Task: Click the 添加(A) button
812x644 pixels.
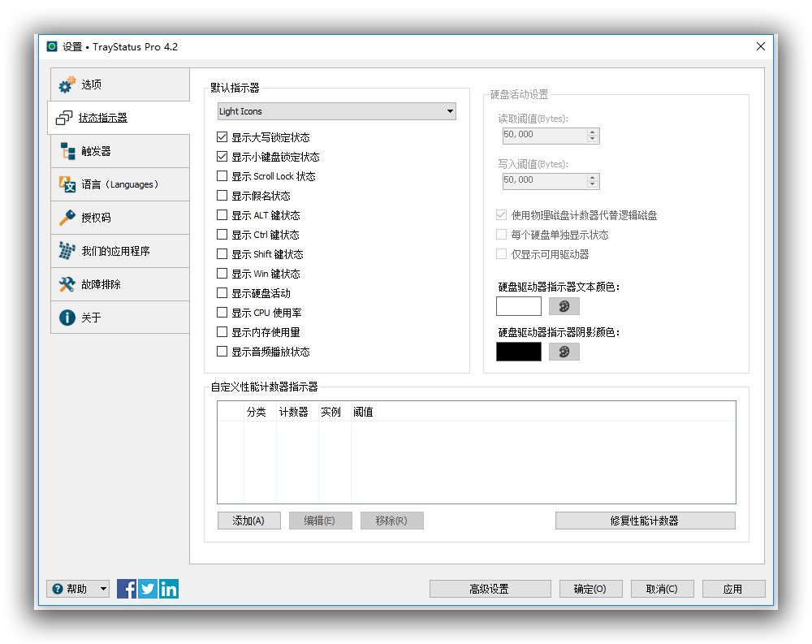Action: pos(249,521)
